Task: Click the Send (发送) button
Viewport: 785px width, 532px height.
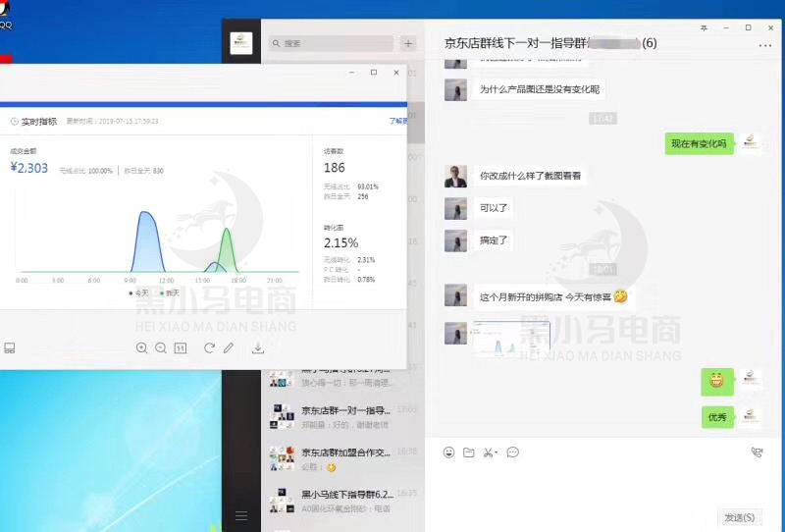Action: point(740,517)
